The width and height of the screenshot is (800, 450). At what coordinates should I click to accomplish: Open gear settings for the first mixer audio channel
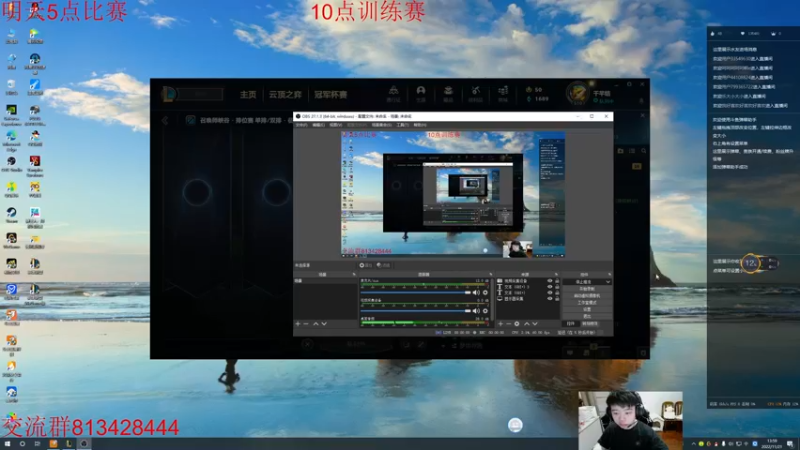pyautogui.click(x=485, y=292)
